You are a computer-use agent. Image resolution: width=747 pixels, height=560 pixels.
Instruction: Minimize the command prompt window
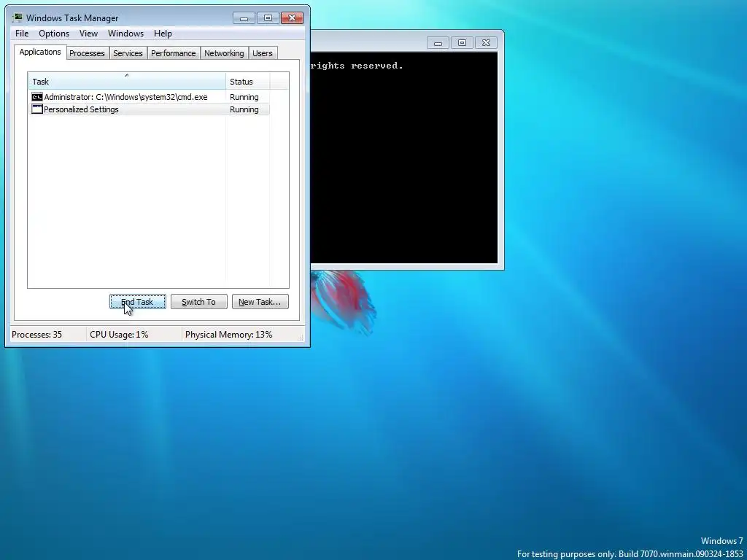(x=438, y=43)
